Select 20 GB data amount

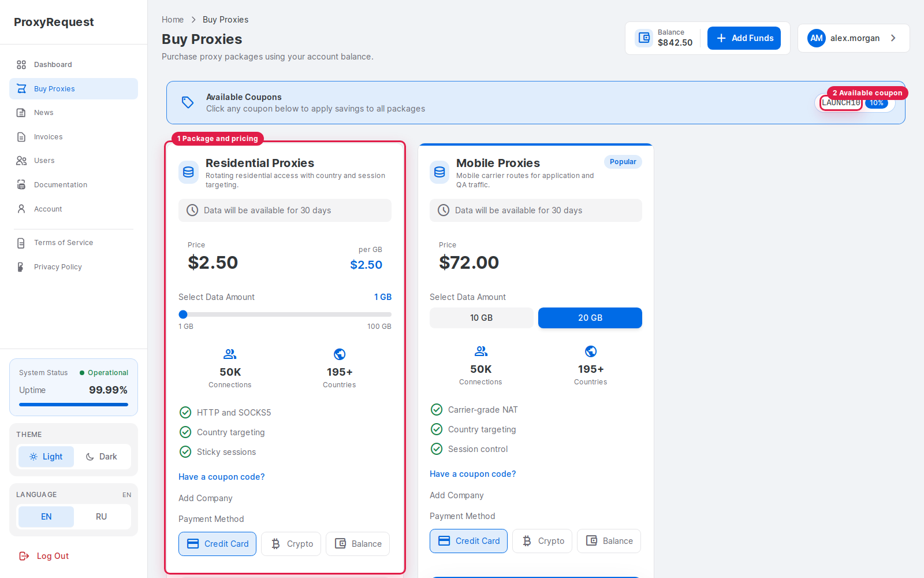590,318
